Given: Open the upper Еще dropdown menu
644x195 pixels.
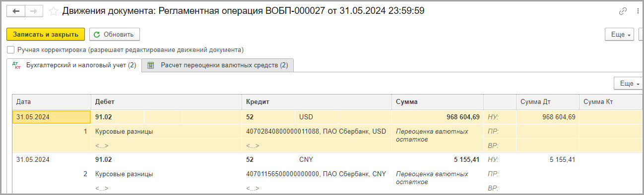Looking at the screenshot, I should point(619,34).
